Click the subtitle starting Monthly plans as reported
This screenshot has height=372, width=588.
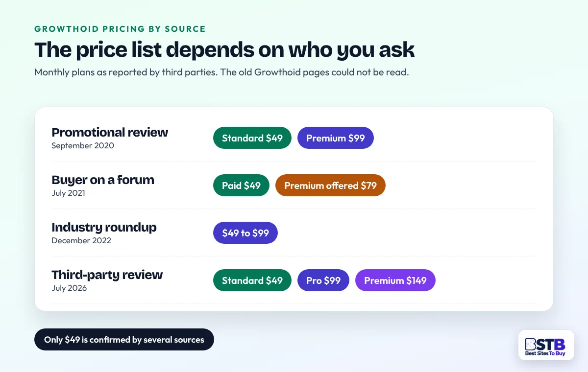point(221,72)
